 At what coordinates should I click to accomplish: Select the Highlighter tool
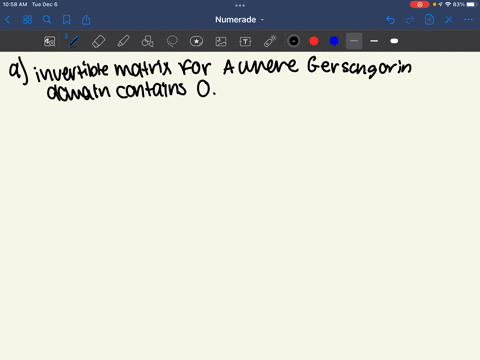pyautogui.click(x=123, y=41)
